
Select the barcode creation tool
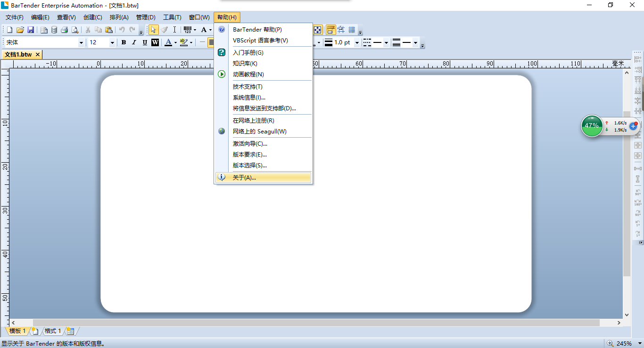coord(188,30)
